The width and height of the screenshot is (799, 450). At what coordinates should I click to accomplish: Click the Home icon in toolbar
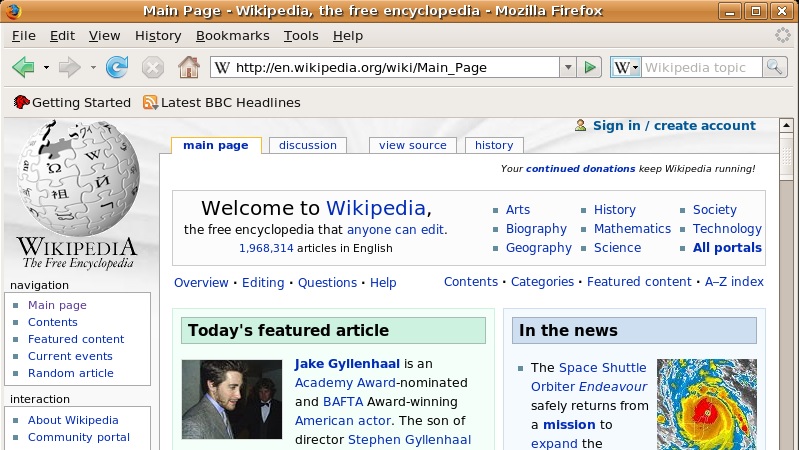(x=187, y=68)
